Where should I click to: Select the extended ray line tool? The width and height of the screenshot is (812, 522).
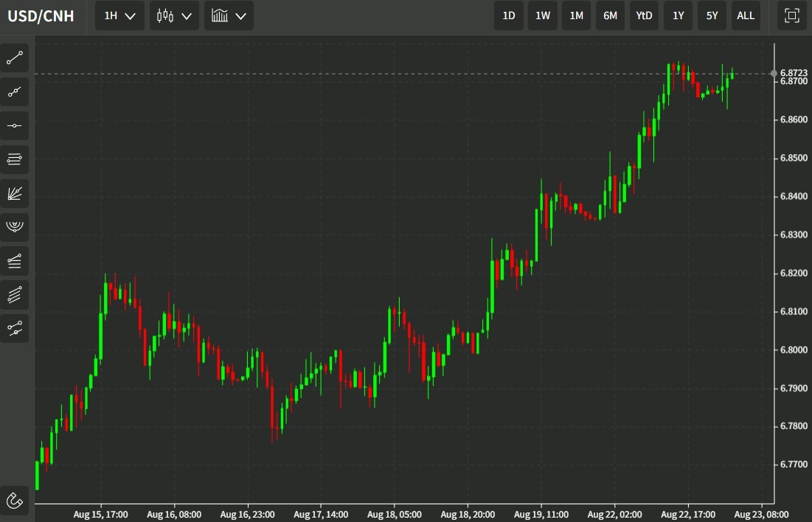15,92
